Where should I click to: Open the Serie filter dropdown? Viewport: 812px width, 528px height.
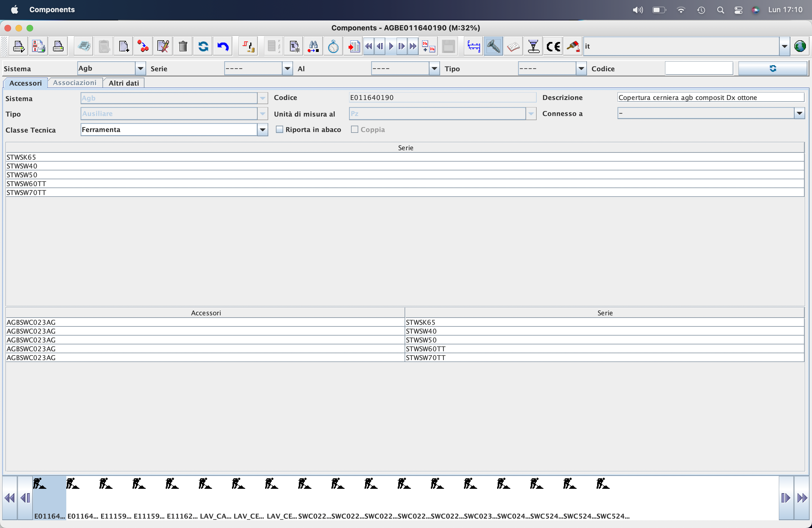point(287,68)
